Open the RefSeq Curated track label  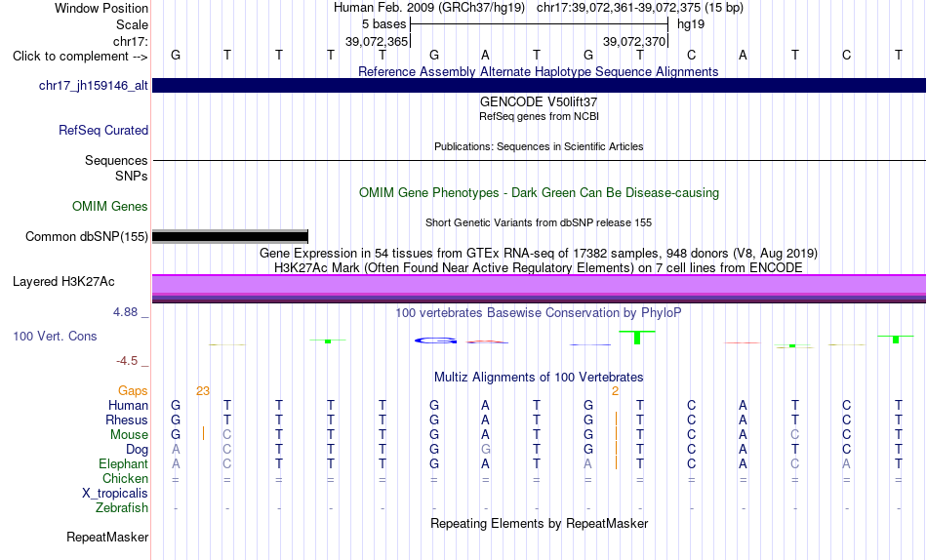103,130
